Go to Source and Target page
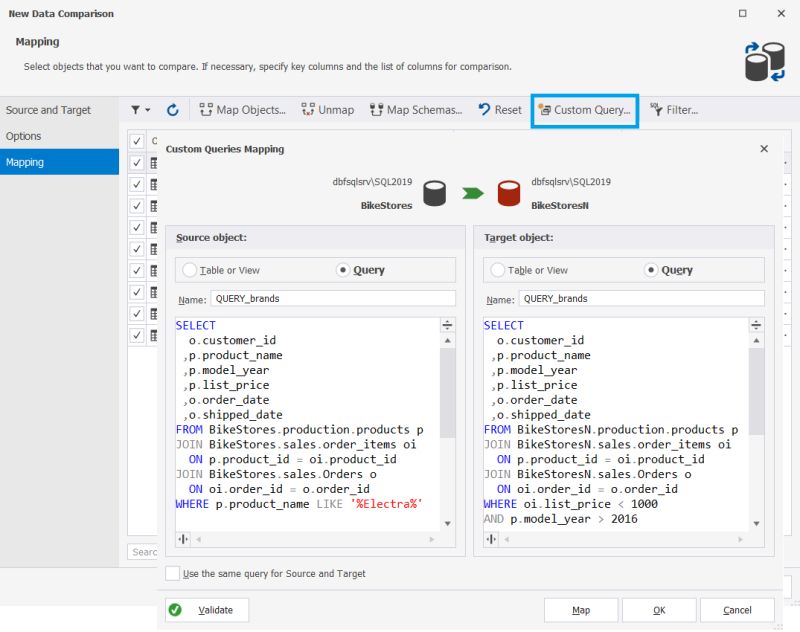This screenshot has width=800, height=632. [x=59, y=110]
